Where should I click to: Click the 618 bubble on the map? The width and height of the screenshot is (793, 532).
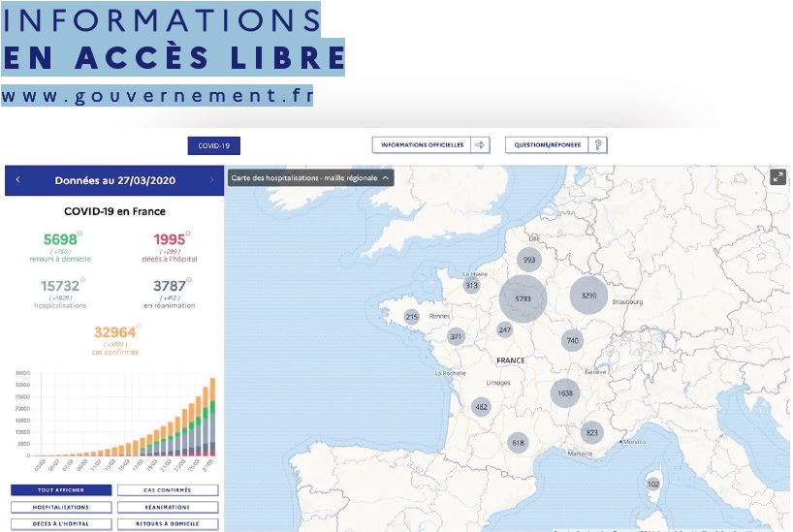pos(519,443)
